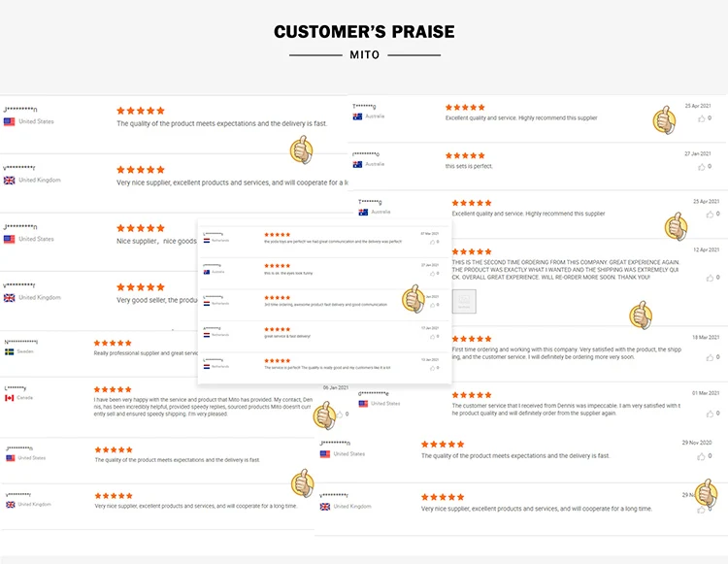Click the "CUSTOMER'S PRAISE" heading

pos(364,32)
